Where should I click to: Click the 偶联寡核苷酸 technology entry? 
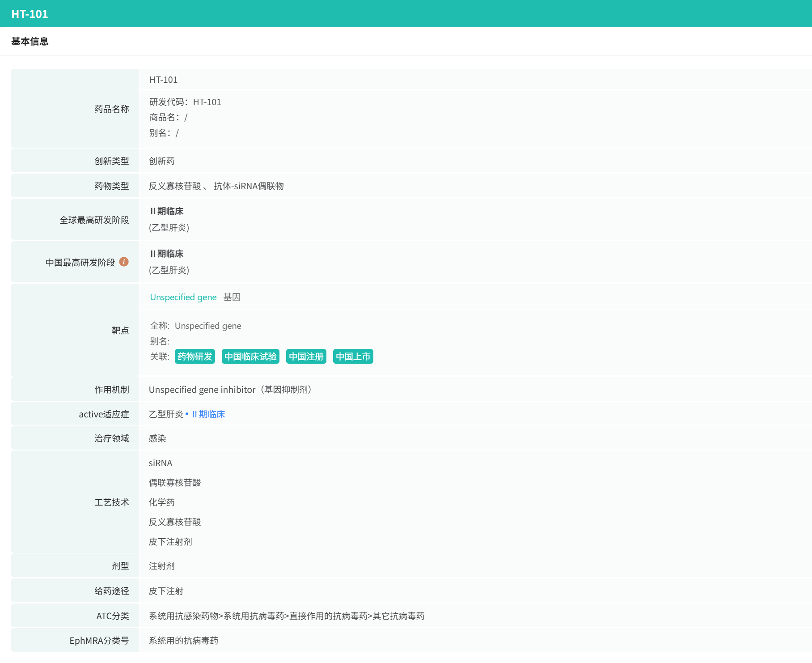[175, 483]
